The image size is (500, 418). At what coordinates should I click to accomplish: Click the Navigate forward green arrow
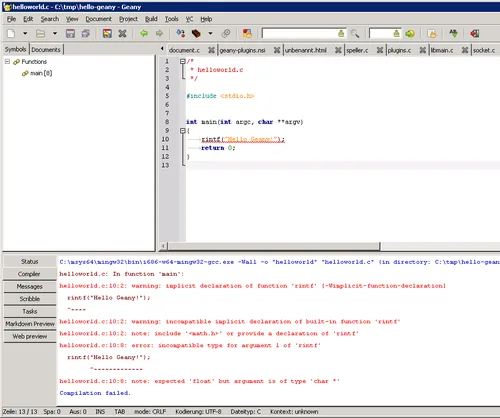pyautogui.click(x=159, y=33)
